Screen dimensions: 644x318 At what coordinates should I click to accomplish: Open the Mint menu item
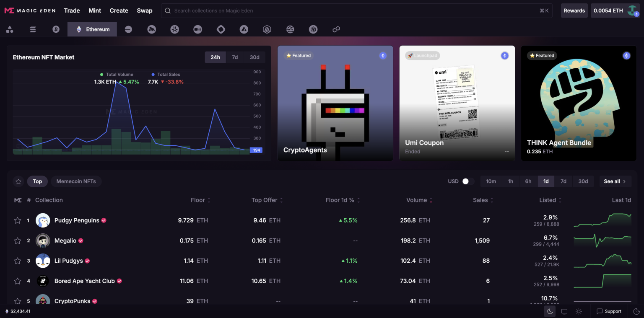[x=95, y=10]
